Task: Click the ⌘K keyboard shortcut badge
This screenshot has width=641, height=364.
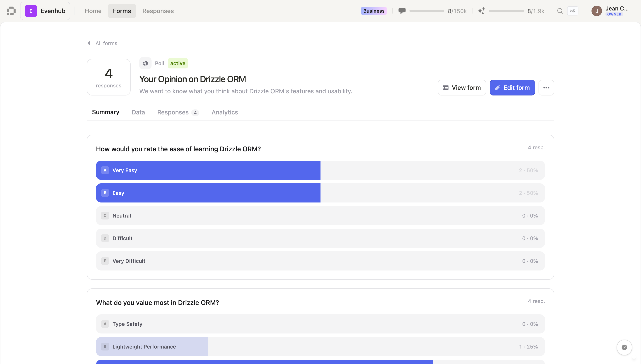Action: [573, 11]
